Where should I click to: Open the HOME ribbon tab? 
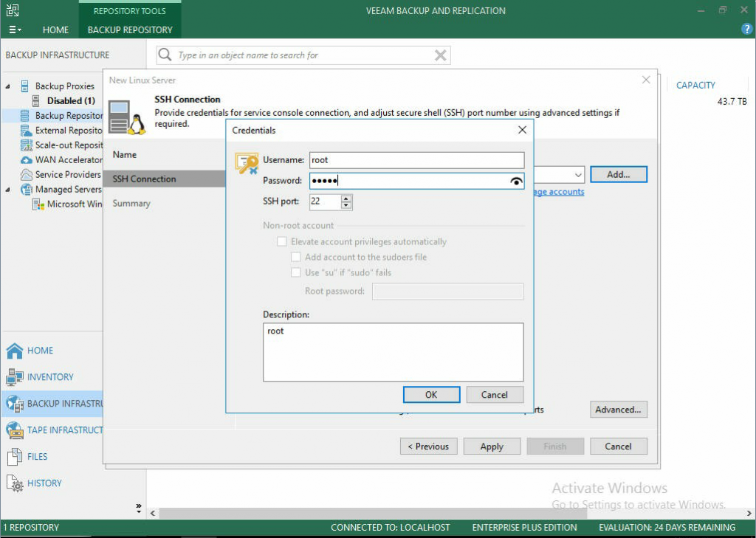[x=55, y=30]
